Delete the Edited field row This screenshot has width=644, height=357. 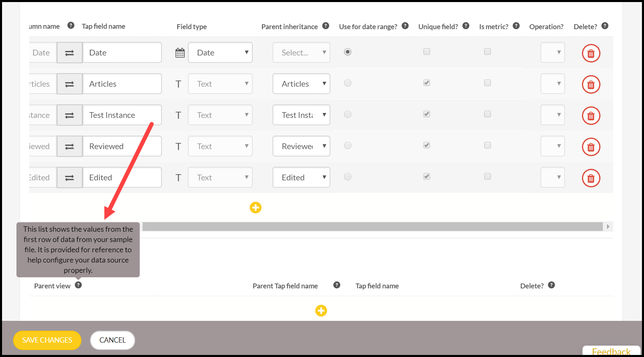(591, 178)
